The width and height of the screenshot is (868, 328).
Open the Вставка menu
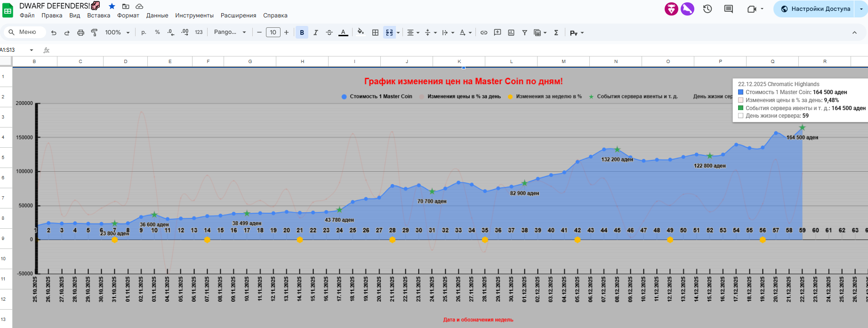coord(98,16)
